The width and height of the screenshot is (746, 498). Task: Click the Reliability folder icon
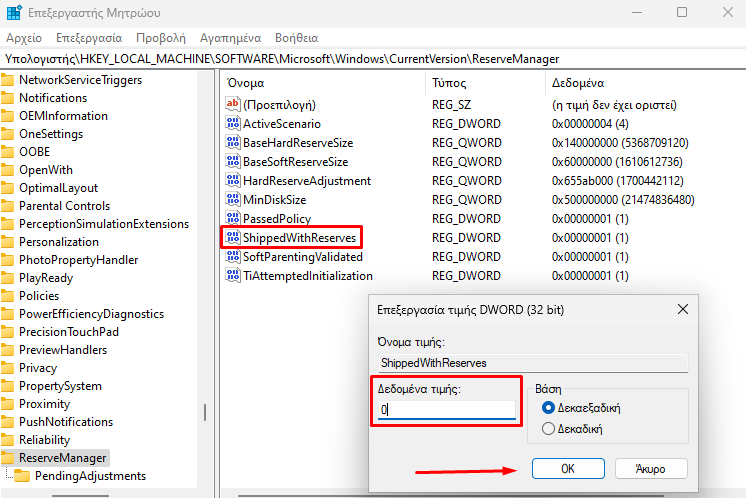7,440
